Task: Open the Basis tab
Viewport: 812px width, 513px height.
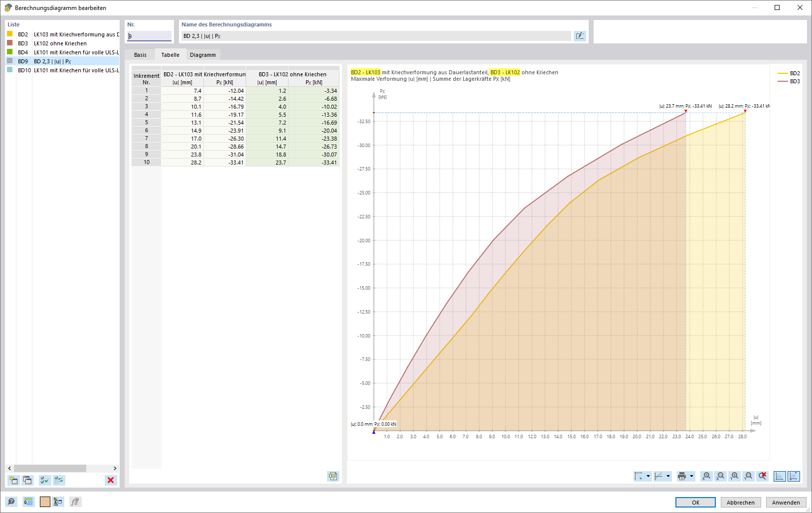Action: (140, 54)
